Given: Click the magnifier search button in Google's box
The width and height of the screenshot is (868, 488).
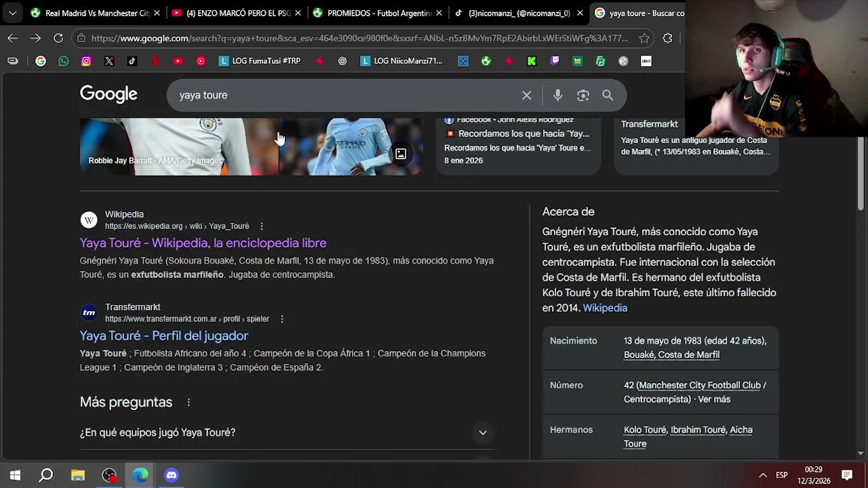Looking at the screenshot, I should point(608,96).
